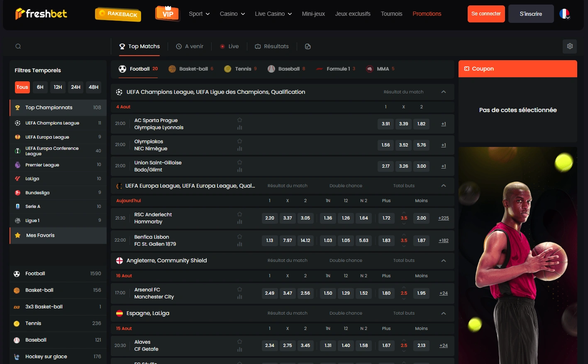Expand the Live Casino dropdown
This screenshot has width=588, height=364.
click(273, 14)
